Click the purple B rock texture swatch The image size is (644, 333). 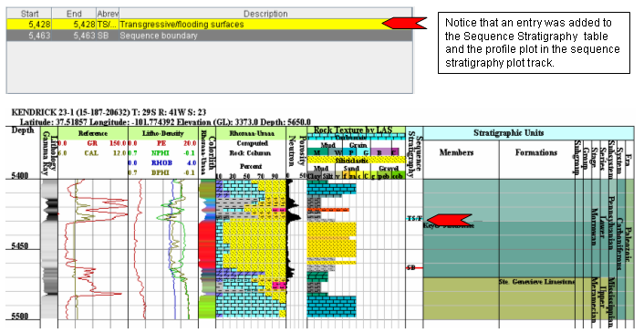tap(379, 152)
